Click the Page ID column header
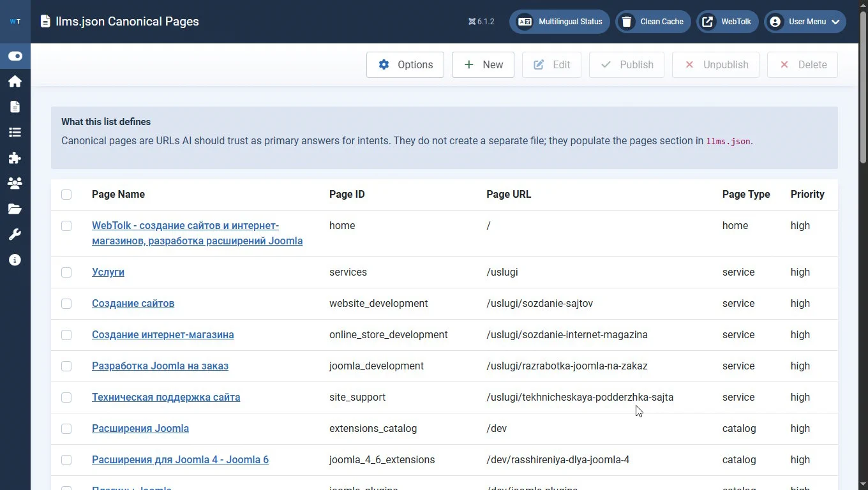Screen dimensions: 868x490 click(347, 195)
